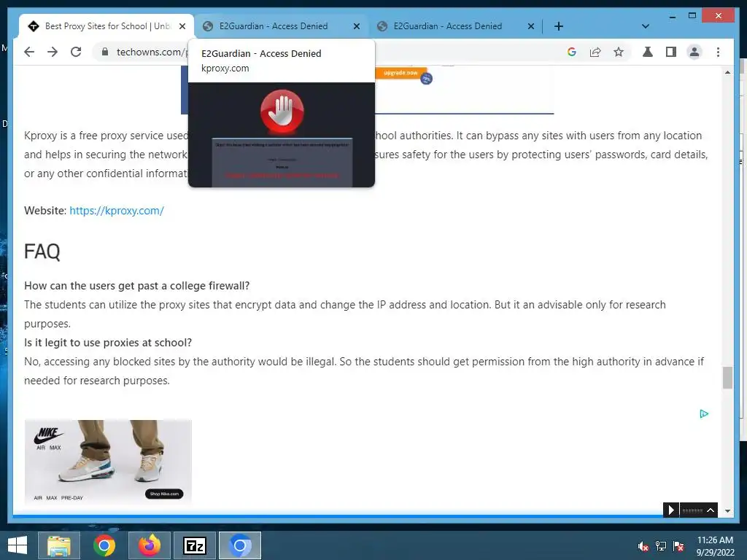The width and height of the screenshot is (747, 560).
Task: Click the muted volume tray icon
Action: (x=643, y=546)
